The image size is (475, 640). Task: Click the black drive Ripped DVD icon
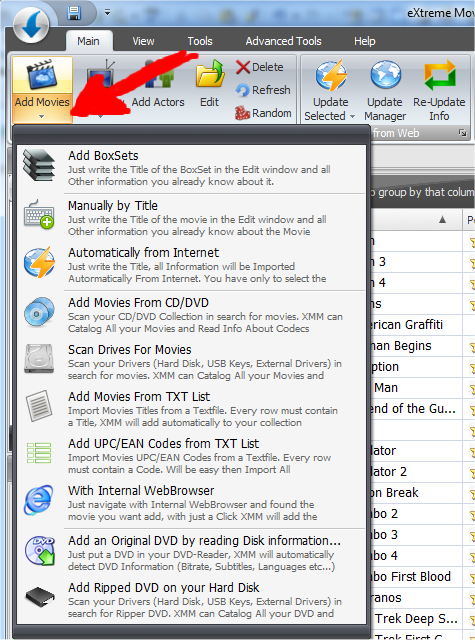pyautogui.click(x=40, y=598)
